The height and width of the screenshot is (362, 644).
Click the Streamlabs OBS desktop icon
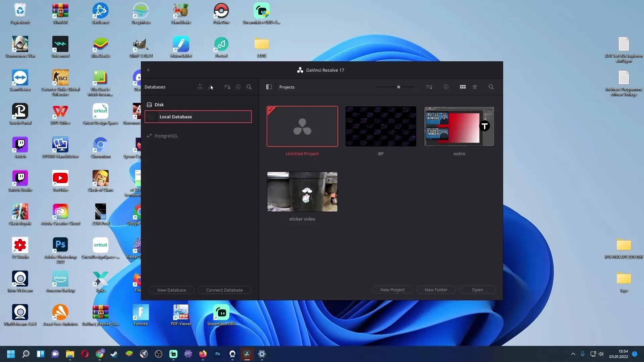pos(221,315)
